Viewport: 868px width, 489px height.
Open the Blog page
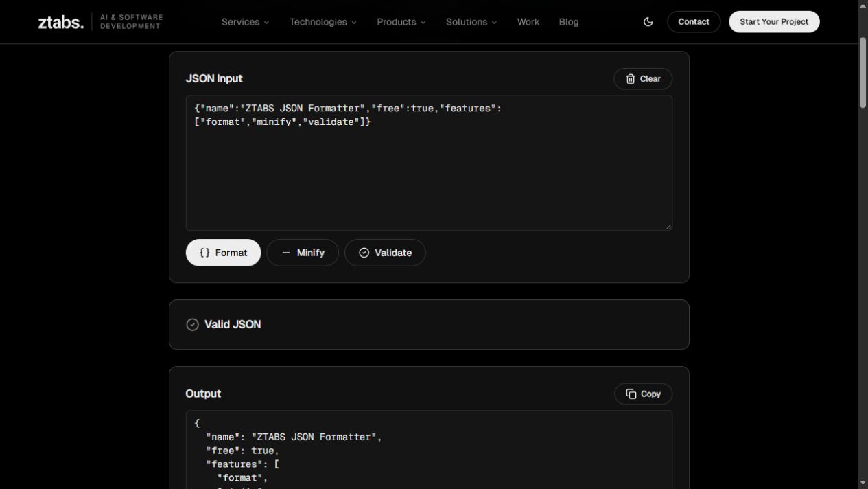click(569, 22)
